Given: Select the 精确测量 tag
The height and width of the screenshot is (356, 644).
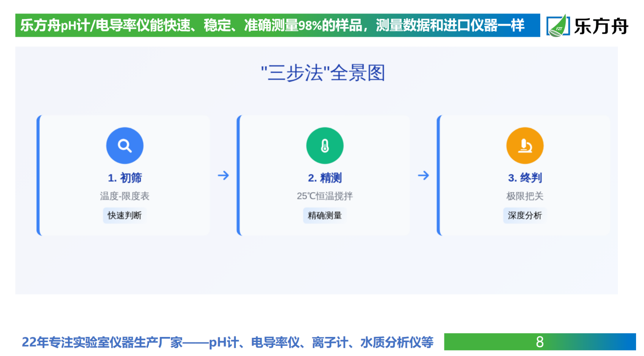Looking at the screenshot, I should click(325, 215).
